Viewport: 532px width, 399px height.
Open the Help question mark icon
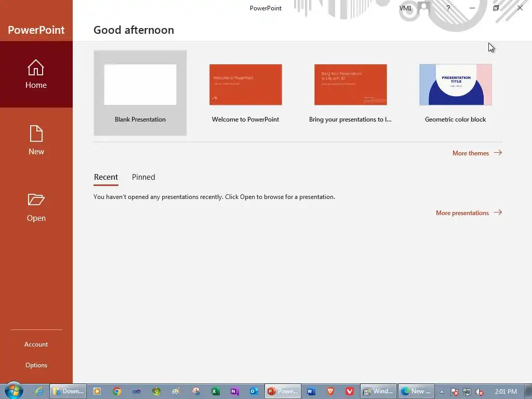[x=448, y=8]
